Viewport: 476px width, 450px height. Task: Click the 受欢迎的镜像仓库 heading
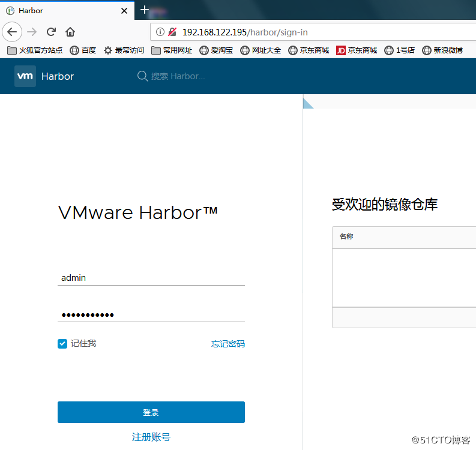click(x=385, y=204)
